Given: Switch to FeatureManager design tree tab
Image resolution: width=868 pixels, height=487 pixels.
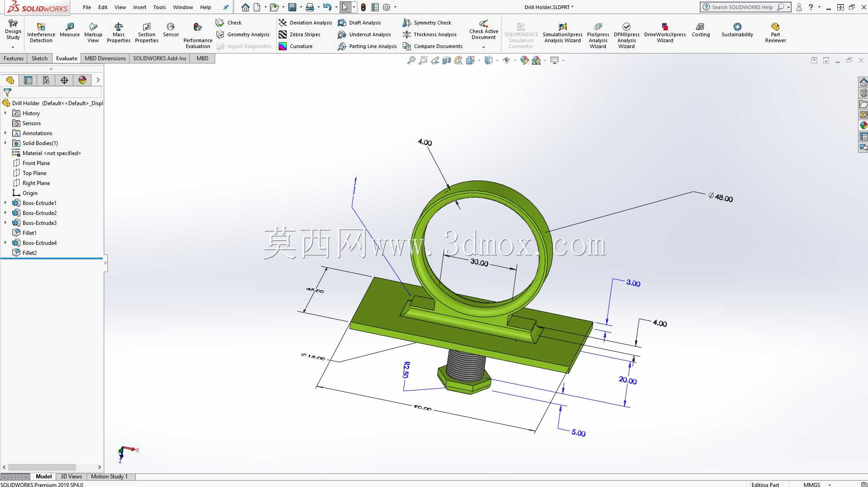Looking at the screenshot, I should pyautogui.click(x=10, y=80).
